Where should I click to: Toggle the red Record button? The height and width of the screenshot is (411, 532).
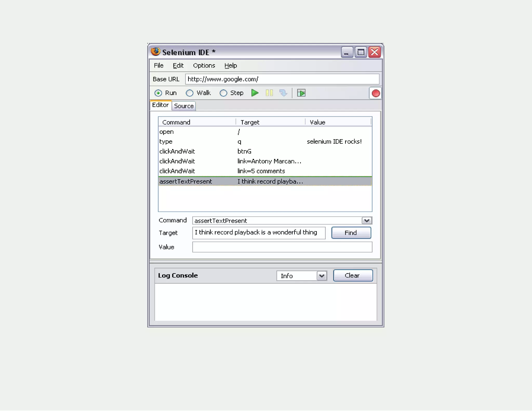(375, 93)
